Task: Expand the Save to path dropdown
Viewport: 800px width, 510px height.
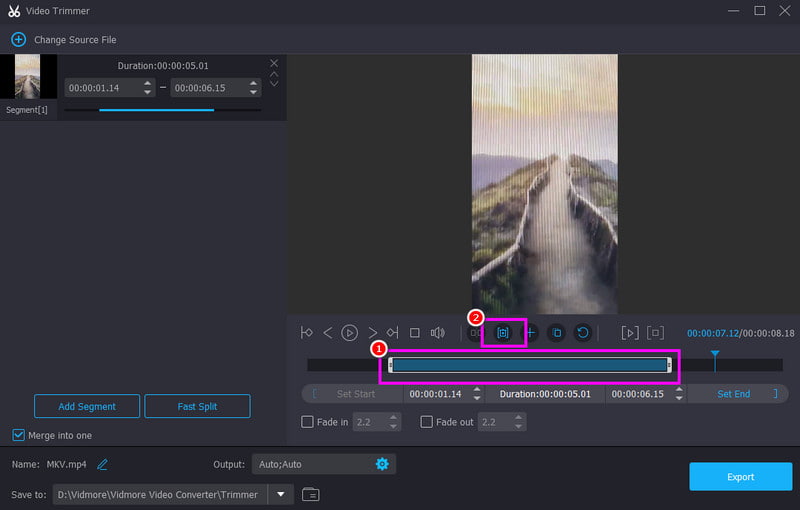Action: [281, 494]
